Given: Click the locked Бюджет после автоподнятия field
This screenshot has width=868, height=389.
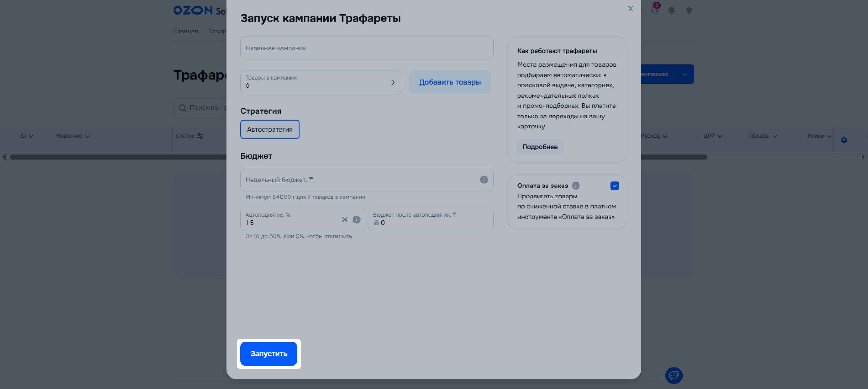Looking at the screenshot, I should coord(431,219).
